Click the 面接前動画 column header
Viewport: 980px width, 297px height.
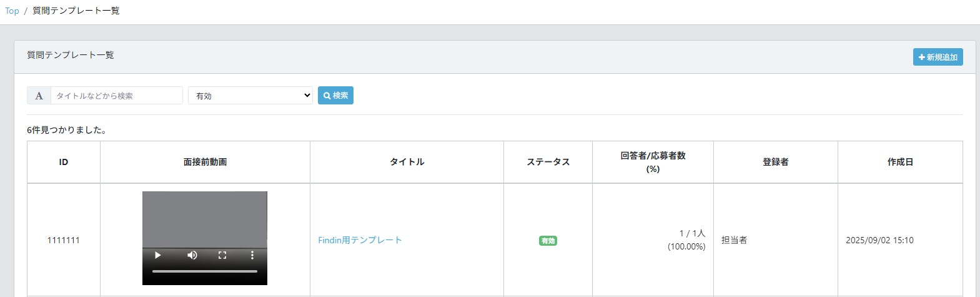[205, 162]
